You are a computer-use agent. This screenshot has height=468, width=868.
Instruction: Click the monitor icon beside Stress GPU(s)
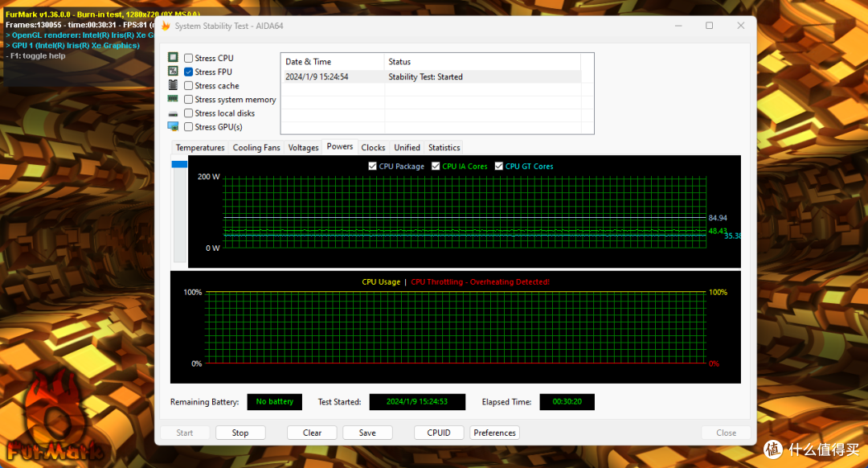click(174, 127)
